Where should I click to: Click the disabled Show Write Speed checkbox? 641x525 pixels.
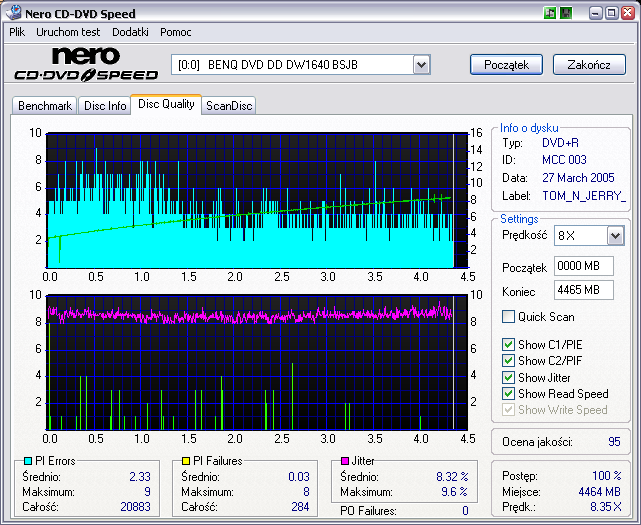(x=508, y=409)
